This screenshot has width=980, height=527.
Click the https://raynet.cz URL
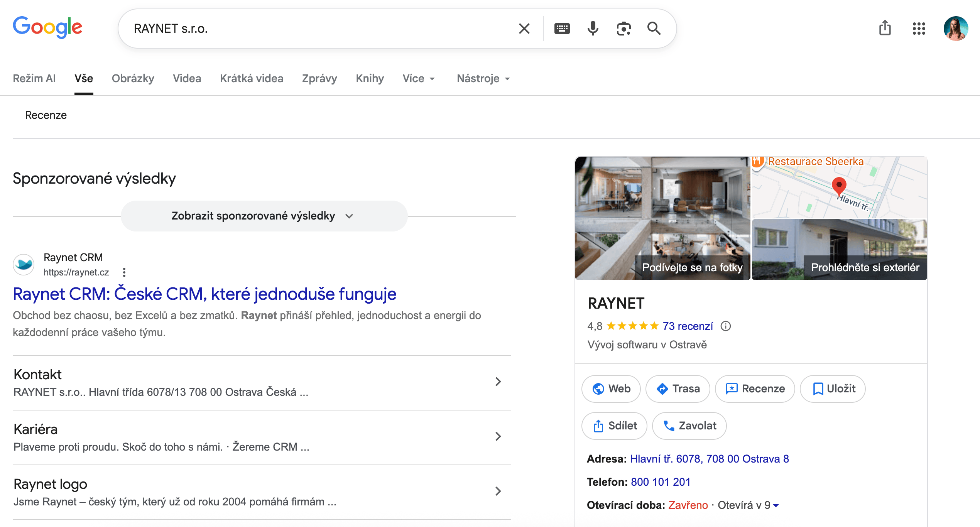(x=76, y=272)
